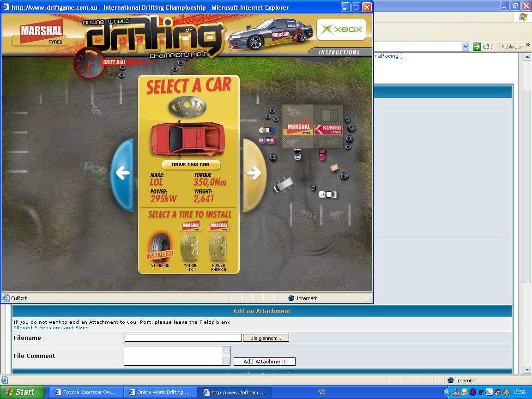This screenshot has width=532, height=399.
Task: Click inside the File Comment text area
Action: pyautogui.click(x=173, y=356)
